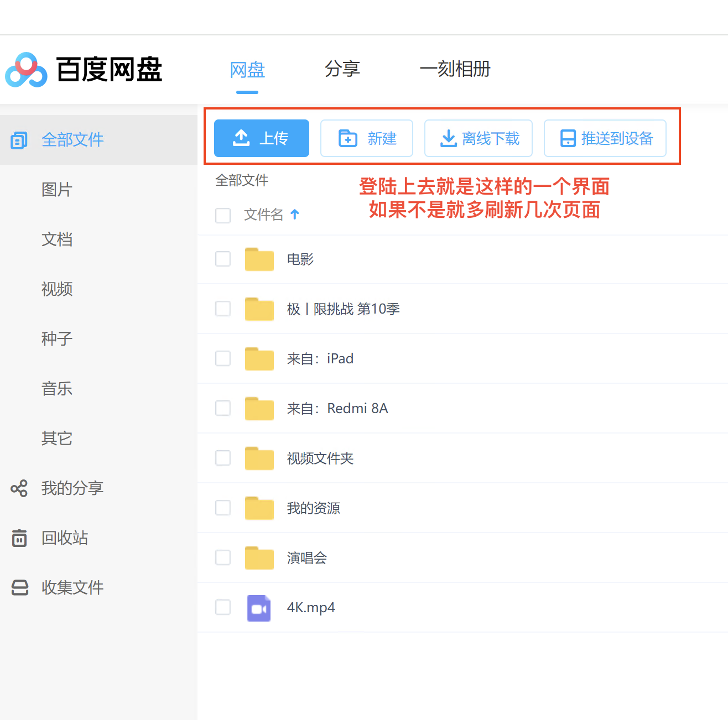Open the folder named 我的资源
This screenshot has width=728, height=720.
tap(314, 508)
